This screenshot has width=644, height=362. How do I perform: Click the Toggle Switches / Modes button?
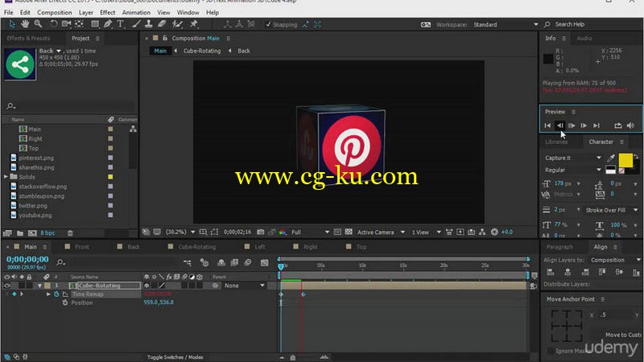pyautogui.click(x=175, y=357)
